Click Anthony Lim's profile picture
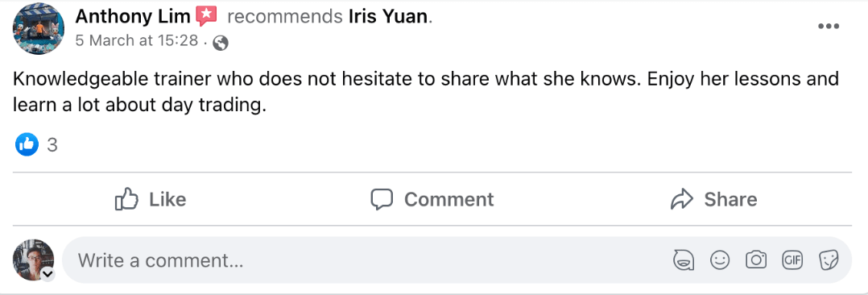The height and width of the screenshot is (295, 868). click(38, 27)
